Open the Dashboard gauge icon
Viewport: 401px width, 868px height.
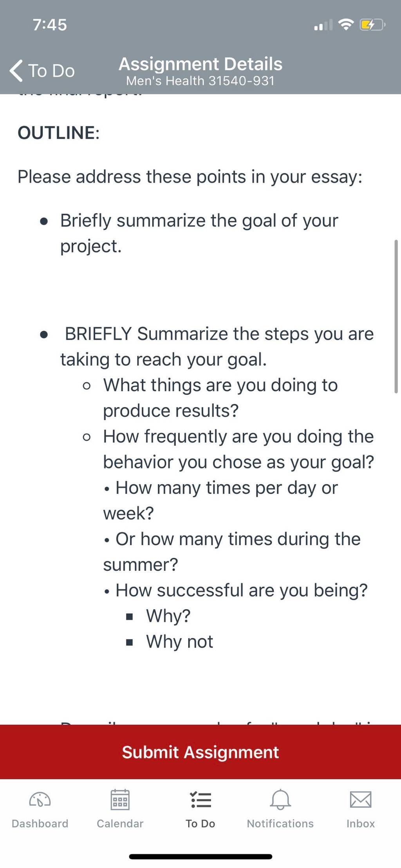click(x=40, y=799)
